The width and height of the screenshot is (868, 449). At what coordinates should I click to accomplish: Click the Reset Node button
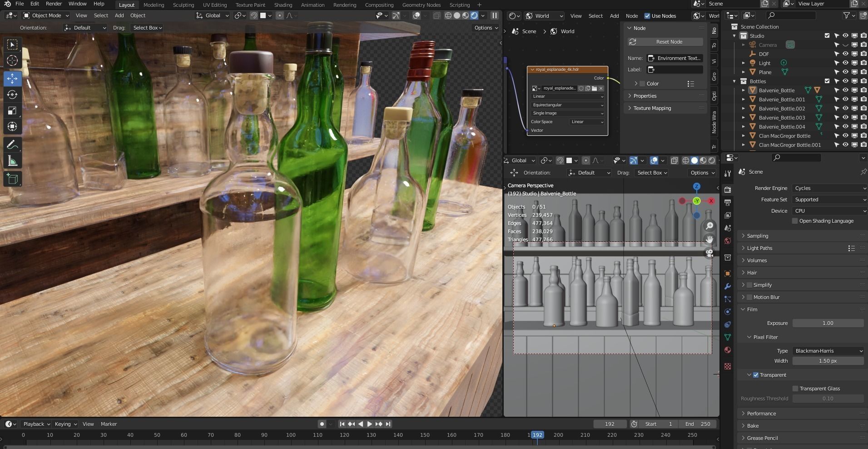tap(666, 42)
